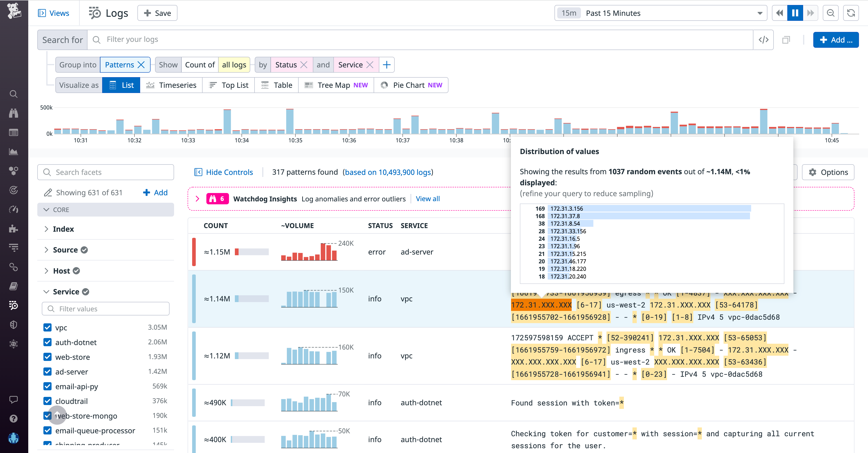This screenshot has height=453, width=868.
Task: Switch visualization to Timeseries
Action: click(171, 85)
